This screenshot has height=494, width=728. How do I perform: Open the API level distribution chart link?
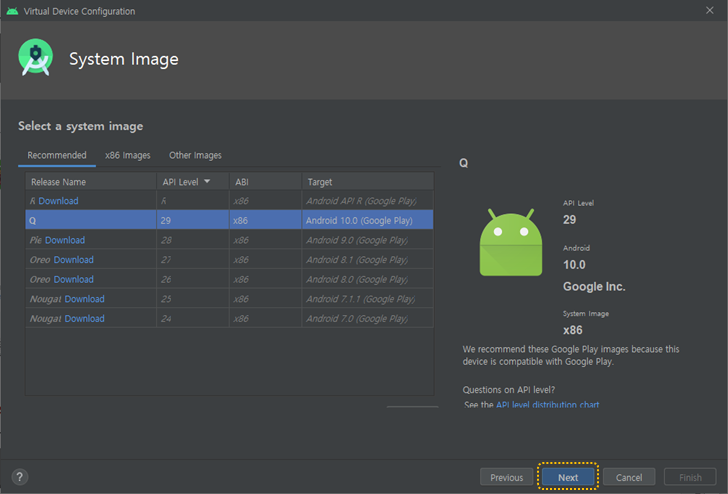click(x=547, y=404)
